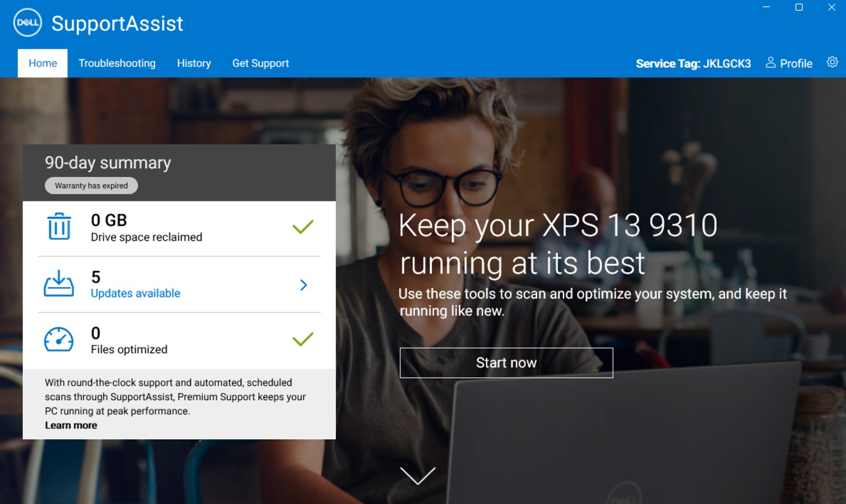Click the speedometer files optimized icon

point(59,340)
